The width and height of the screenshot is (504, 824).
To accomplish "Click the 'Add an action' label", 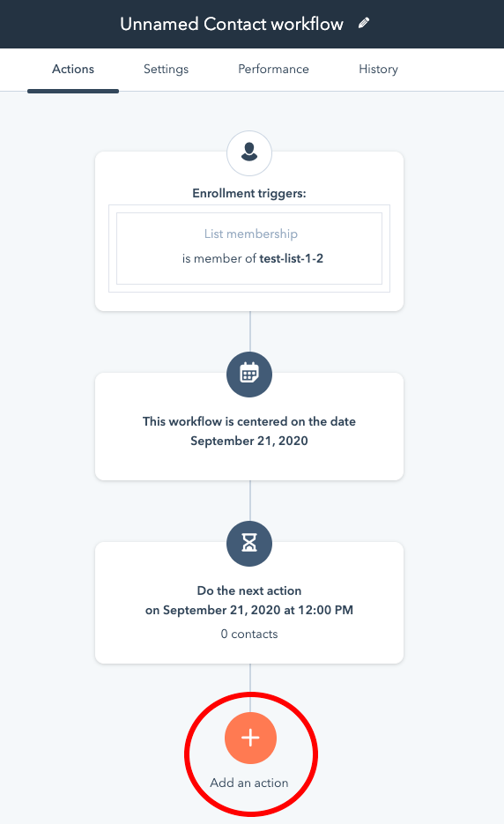I will point(249,783).
